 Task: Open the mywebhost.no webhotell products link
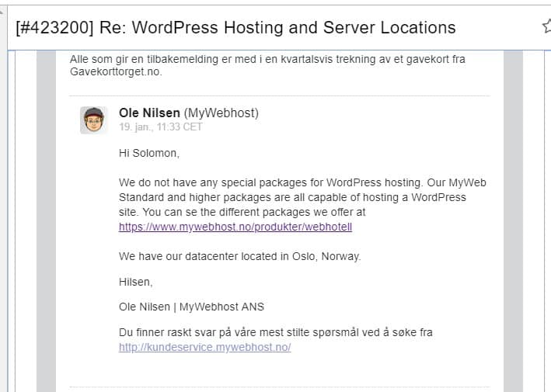[235, 227]
